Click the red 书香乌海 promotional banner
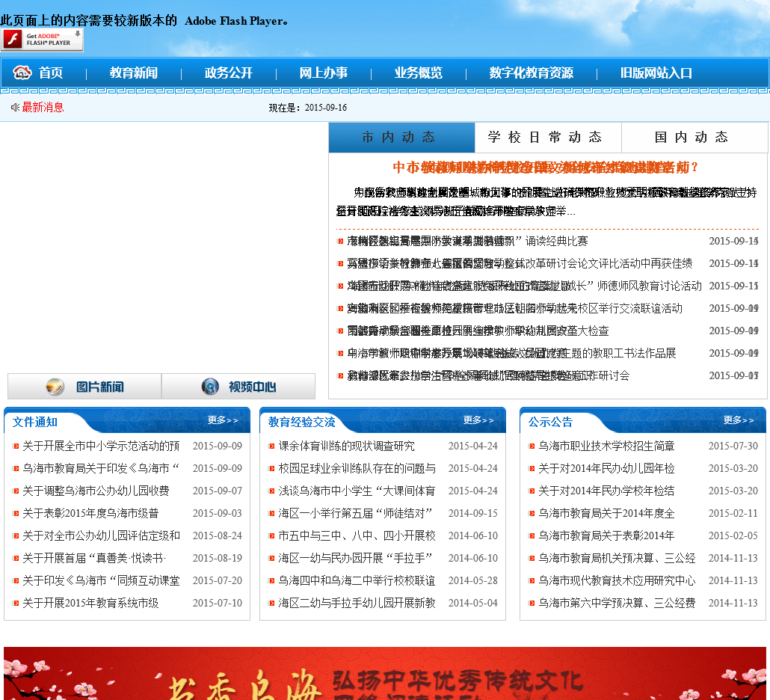770x700 pixels. (x=385, y=674)
